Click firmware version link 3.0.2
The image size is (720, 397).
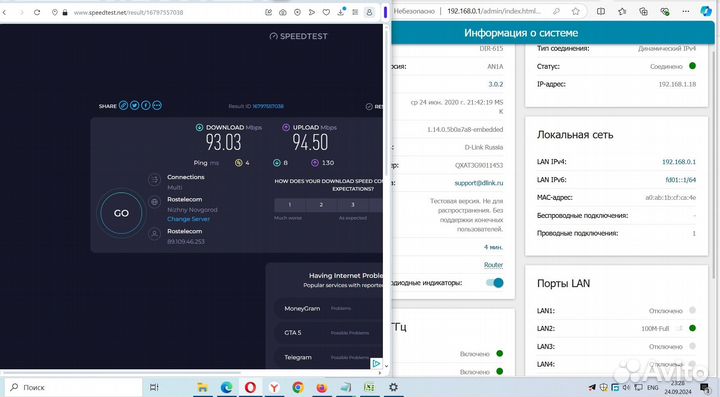495,84
